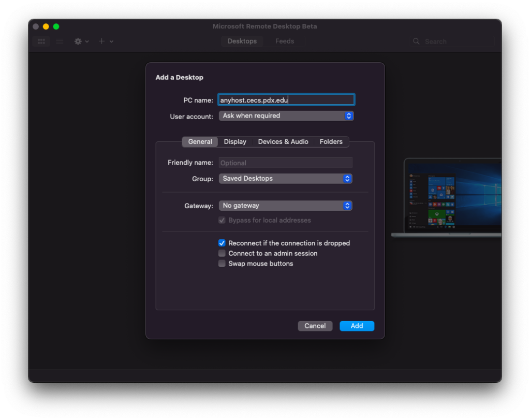Open the User account dropdown

[x=286, y=115]
